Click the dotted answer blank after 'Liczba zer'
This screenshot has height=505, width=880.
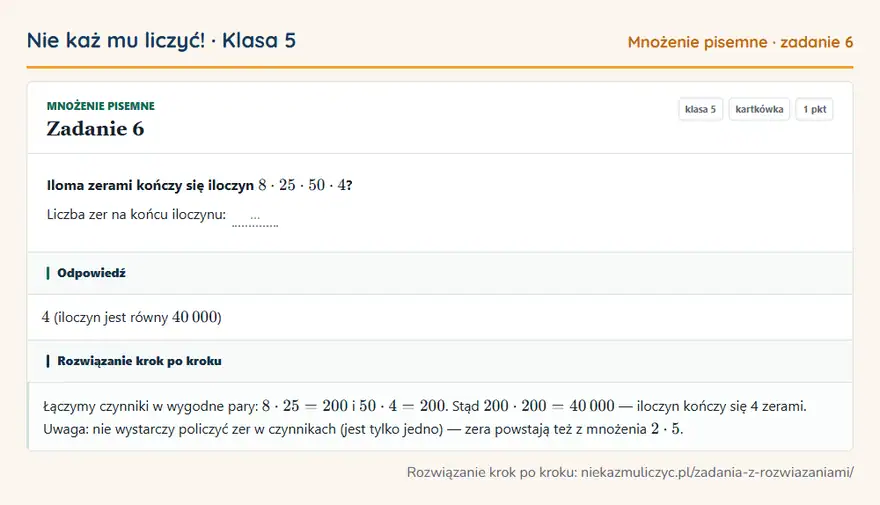255,217
